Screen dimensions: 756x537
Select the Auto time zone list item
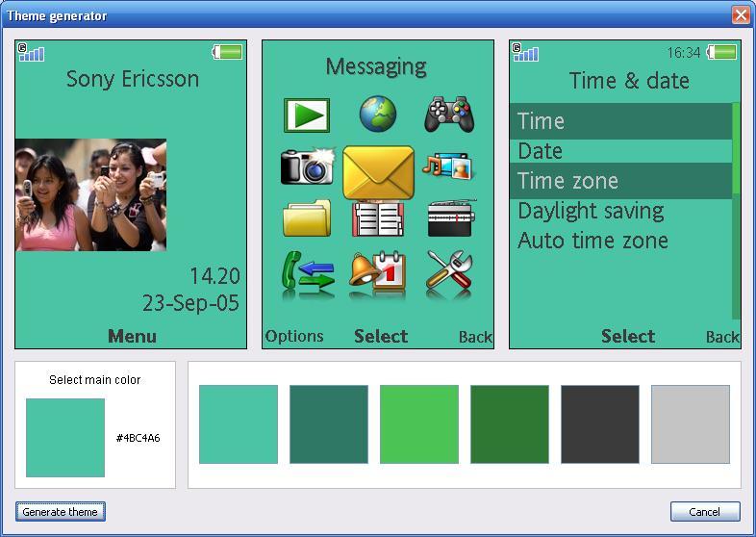pos(621,241)
